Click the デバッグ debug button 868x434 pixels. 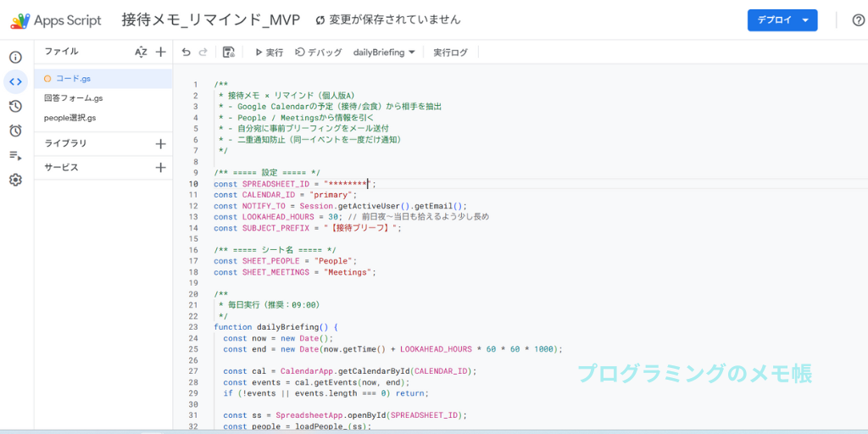318,53
